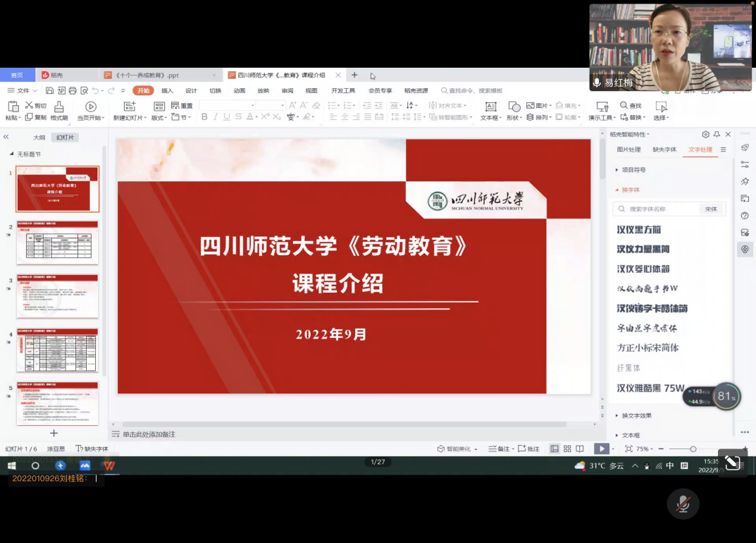Click the font color A swatch button
Image resolution: width=756 pixels, height=543 pixels.
coord(249,117)
